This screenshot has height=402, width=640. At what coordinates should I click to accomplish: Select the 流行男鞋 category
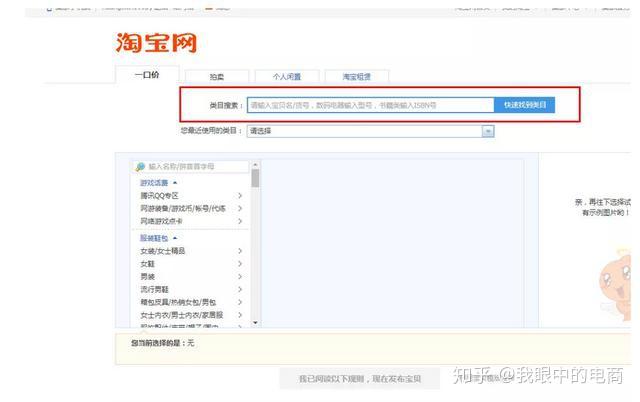(154, 289)
